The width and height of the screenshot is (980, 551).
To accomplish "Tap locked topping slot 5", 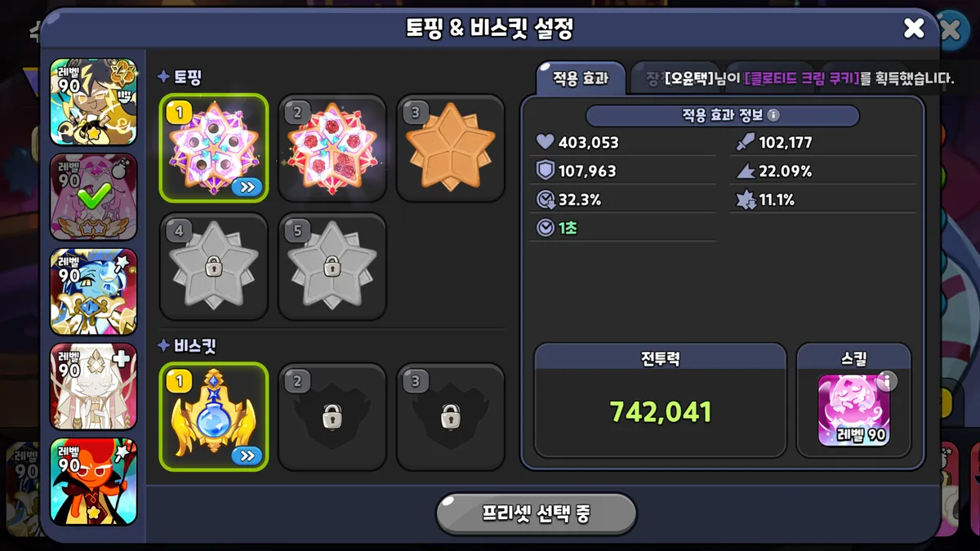I will tap(332, 266).
